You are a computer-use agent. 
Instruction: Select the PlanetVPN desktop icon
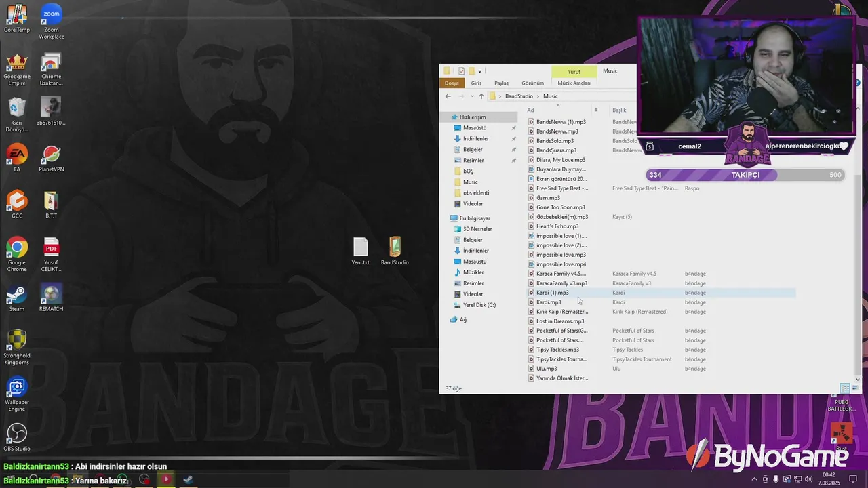click(51, 158)
